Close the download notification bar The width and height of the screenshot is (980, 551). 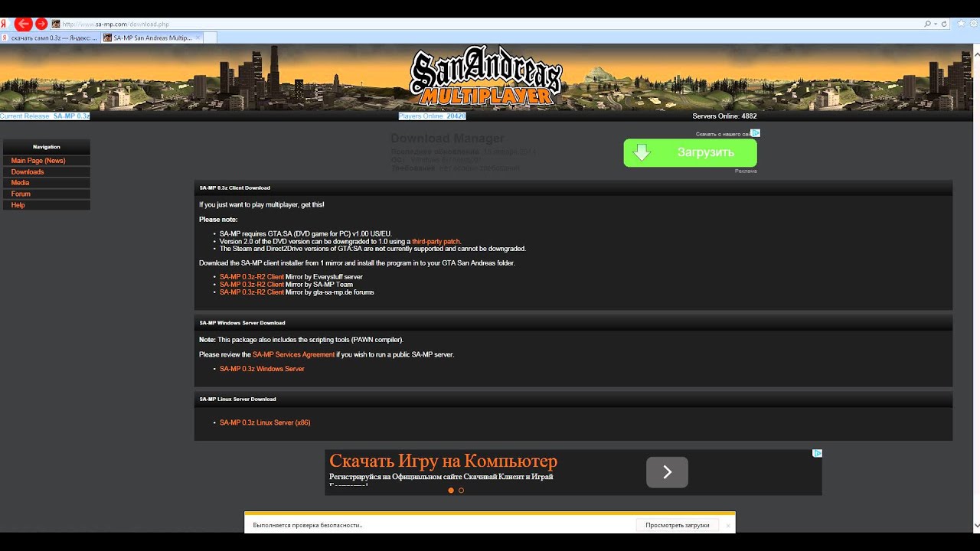(729, 525)
